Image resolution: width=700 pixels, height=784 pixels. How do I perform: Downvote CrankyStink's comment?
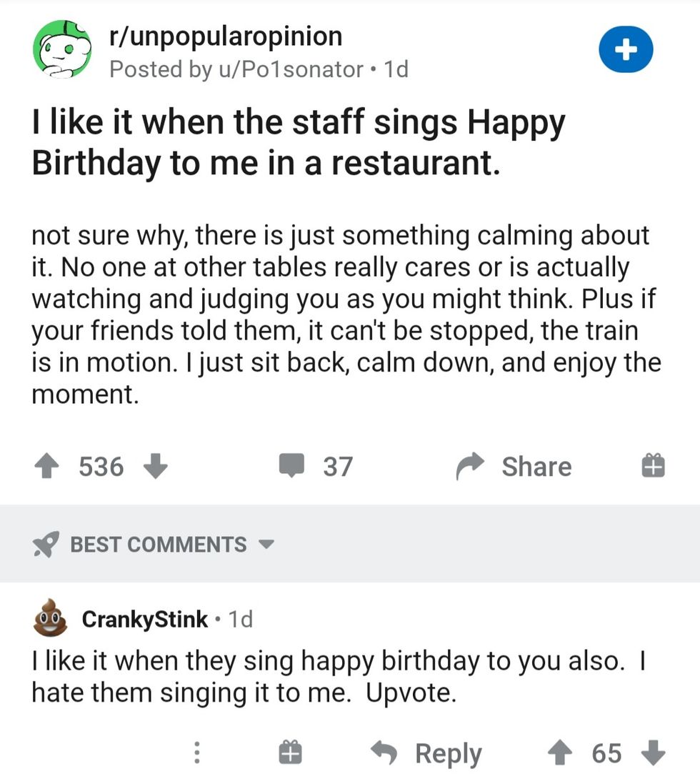point(653,753)
